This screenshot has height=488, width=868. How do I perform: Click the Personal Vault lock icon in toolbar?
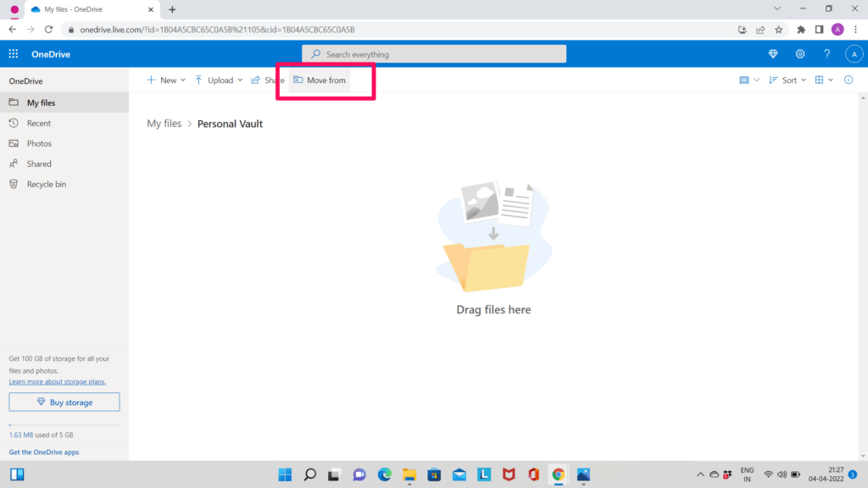(744, 79)
